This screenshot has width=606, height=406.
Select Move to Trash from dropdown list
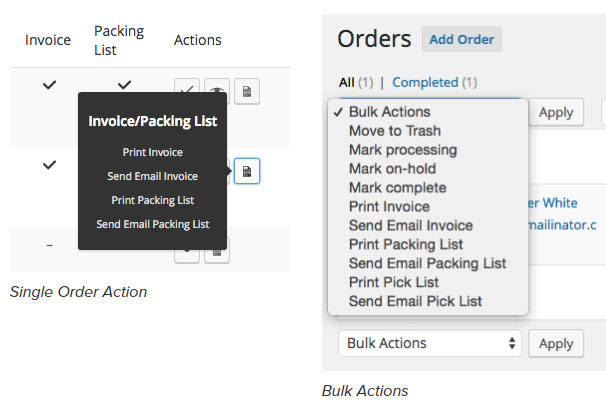[x=394, y=131]
